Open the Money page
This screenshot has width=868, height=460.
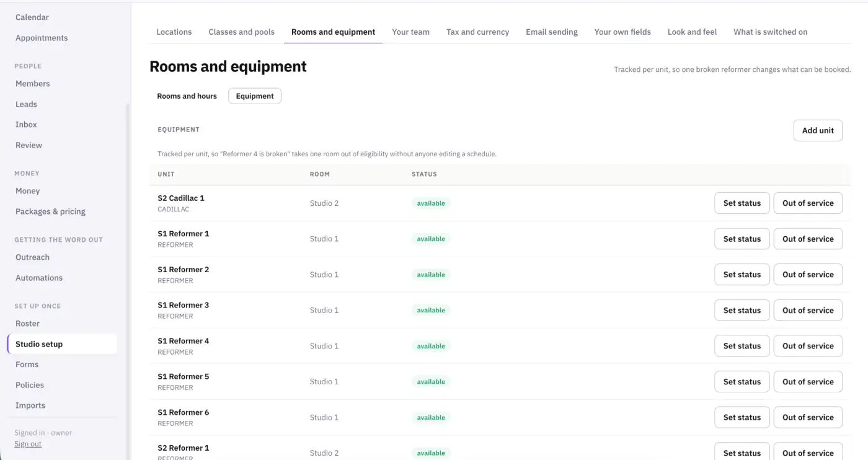[x=27, y=191]
